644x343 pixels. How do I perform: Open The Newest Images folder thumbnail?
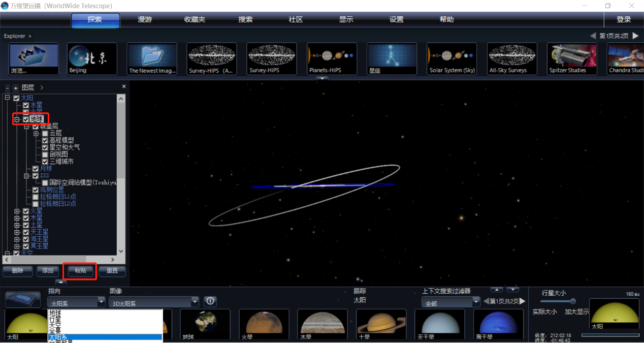click(x=152, y=59)
